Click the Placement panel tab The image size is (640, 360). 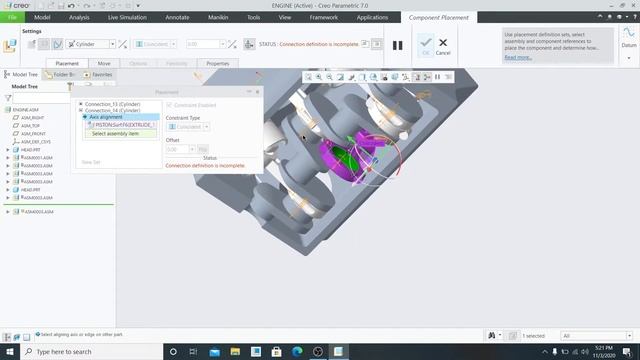pos(67,64)
